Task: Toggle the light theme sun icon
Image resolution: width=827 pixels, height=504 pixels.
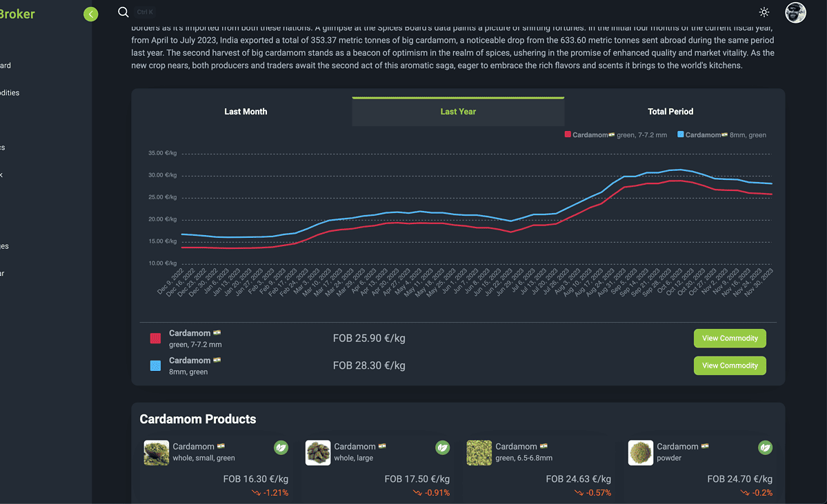Action: (x=764, y=12)
